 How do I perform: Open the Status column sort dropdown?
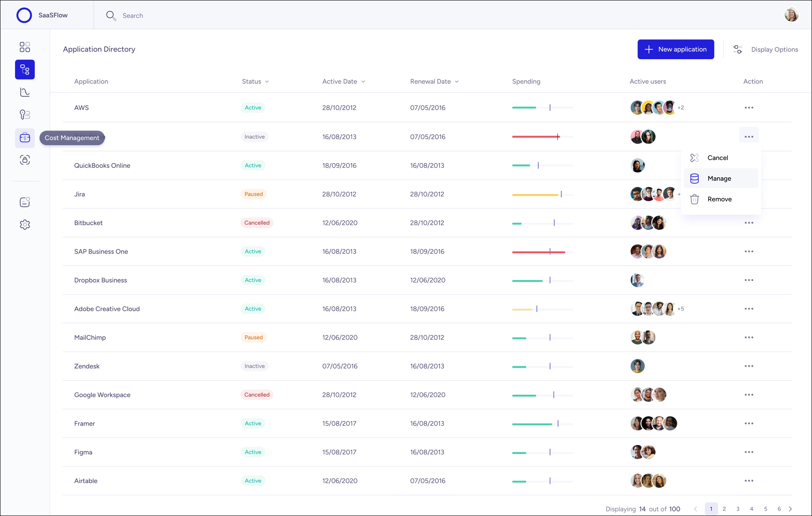268,81
